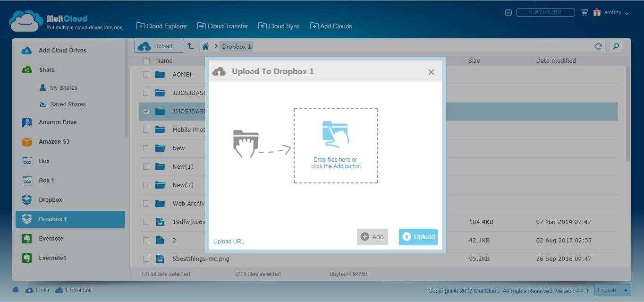644x302 pixels.
Task: Check the Mobile Photos folder checkbox
Action: pyautogui.click(x=146, y=129)
